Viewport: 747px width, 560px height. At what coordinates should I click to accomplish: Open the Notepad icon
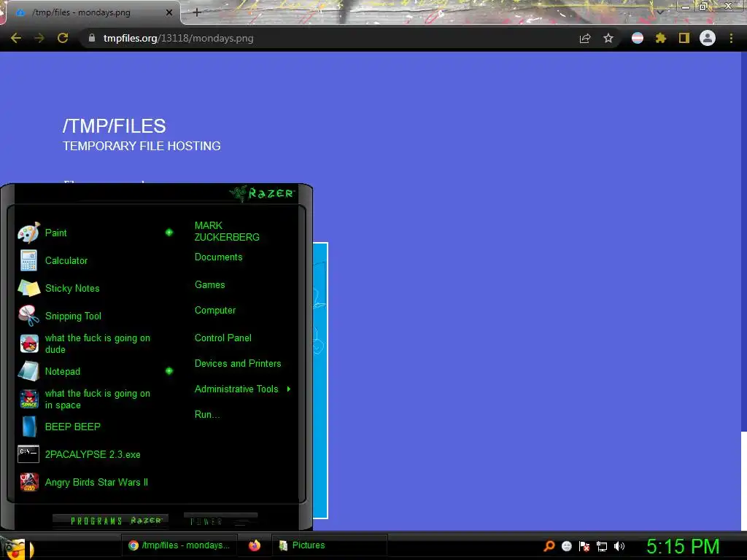point(28,371)
